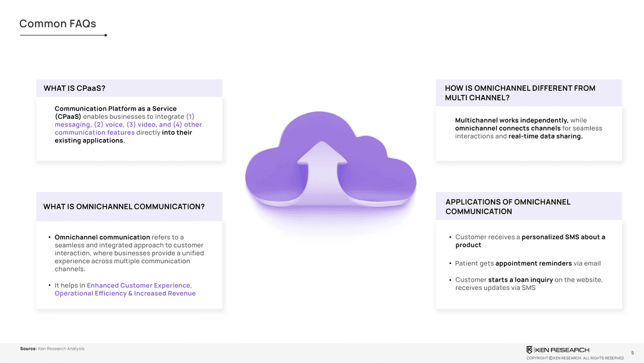644x363 pixels.
Task: Click 'Communication Platform as a Service' bold text
Action: 116,109
